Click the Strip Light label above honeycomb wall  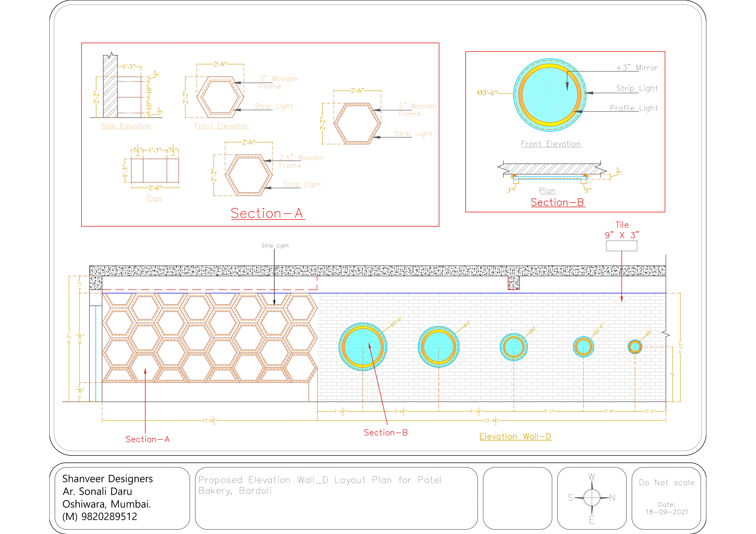pyautogui.click(x=275, y=246)
